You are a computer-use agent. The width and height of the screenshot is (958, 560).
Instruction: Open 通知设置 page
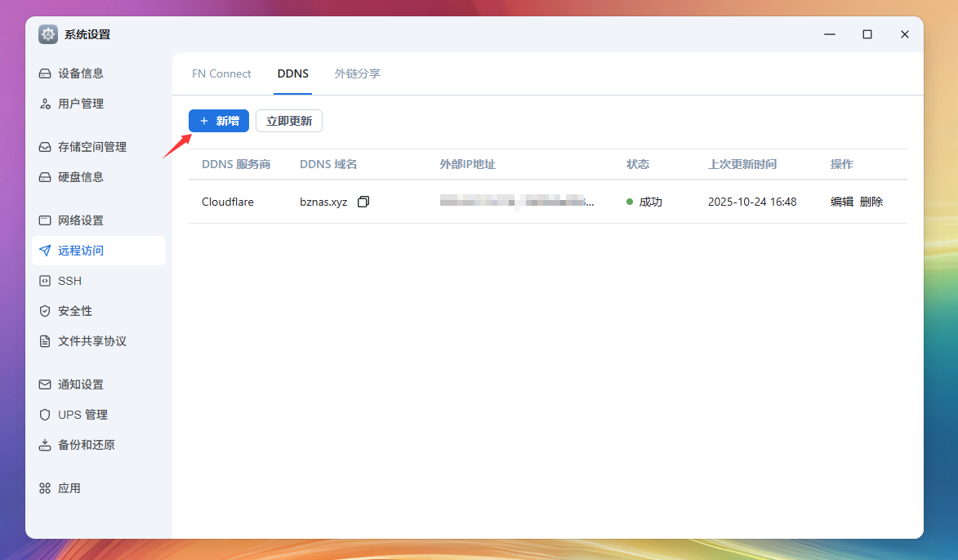coord(80,384)
